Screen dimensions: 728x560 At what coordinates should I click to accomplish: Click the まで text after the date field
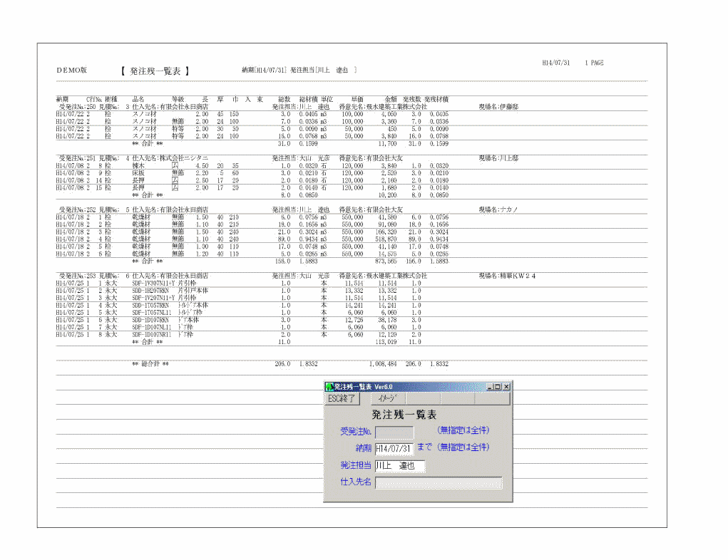[x=424, y=447]
